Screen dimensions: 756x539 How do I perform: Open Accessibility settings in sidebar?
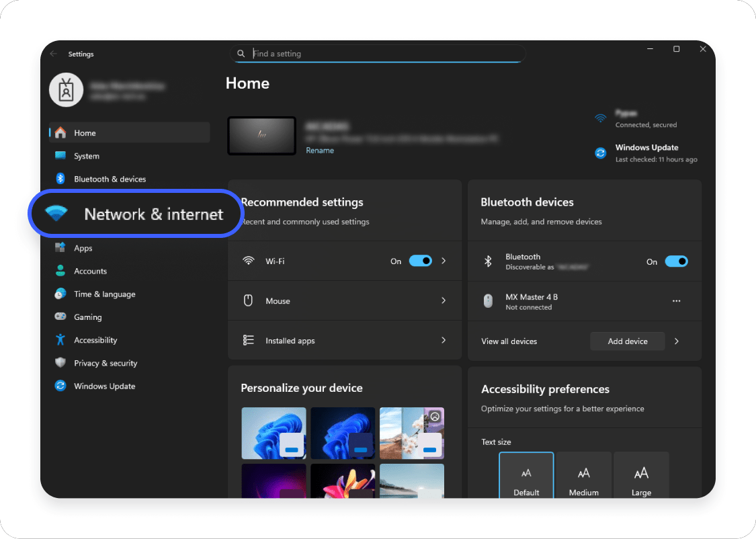pyautogui.click(x=130, y=340)
